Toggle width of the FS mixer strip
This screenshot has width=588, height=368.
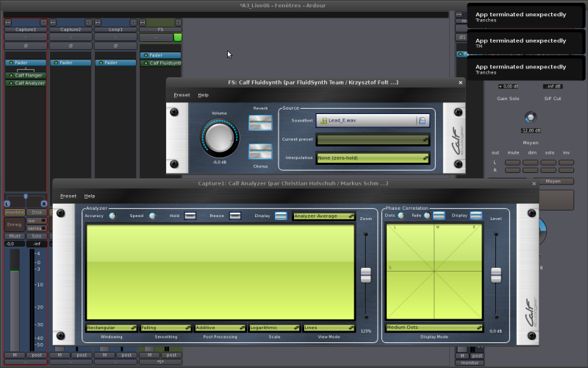pos(143,23)
